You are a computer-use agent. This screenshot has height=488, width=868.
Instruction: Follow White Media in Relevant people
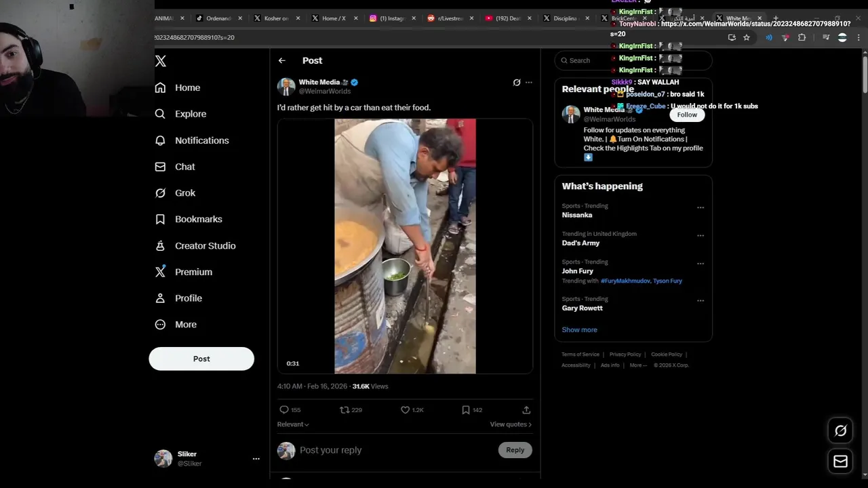[x=687, y=115]
